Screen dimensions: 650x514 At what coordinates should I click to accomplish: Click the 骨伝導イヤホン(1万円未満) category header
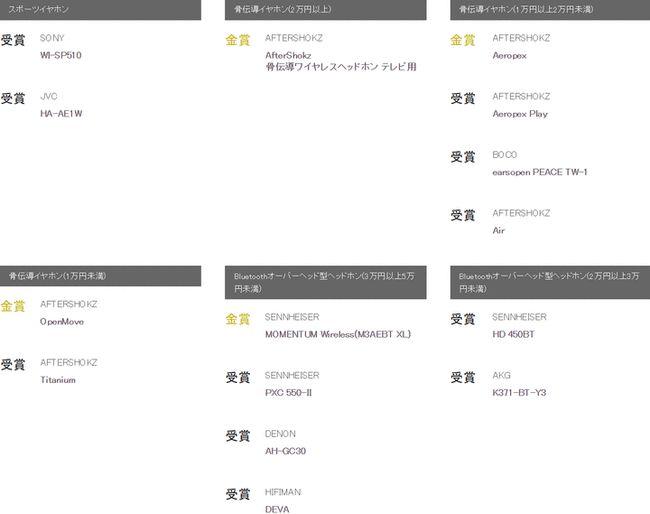click(x=100, y=276)
